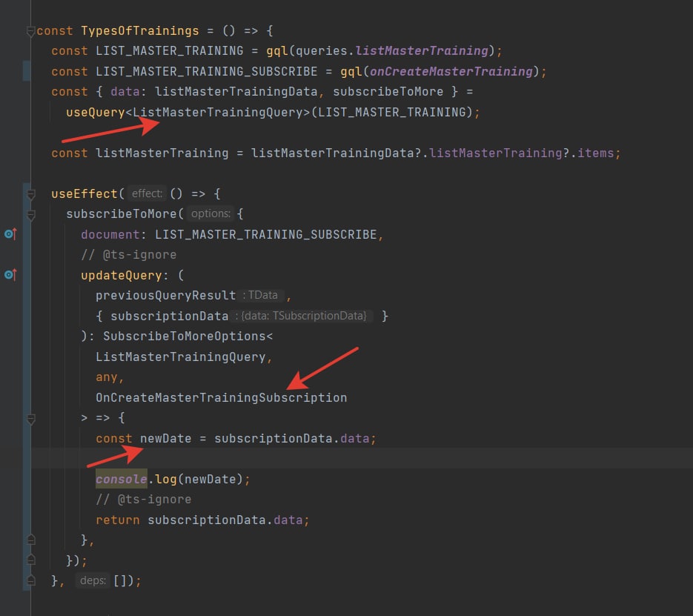Click onCreateMasterTraining inside gql call

[451, 72]
